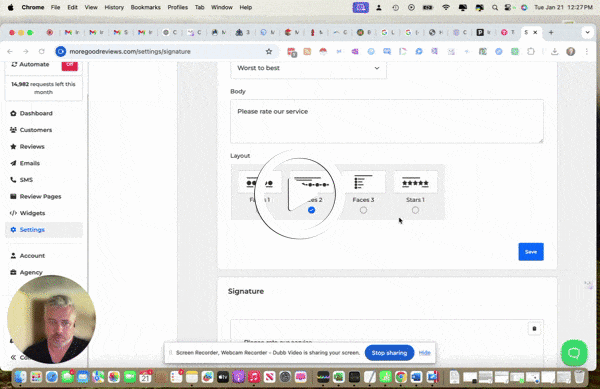The image size is (600, 389).
Task: Open Account settings
Action: pos(32,256)
